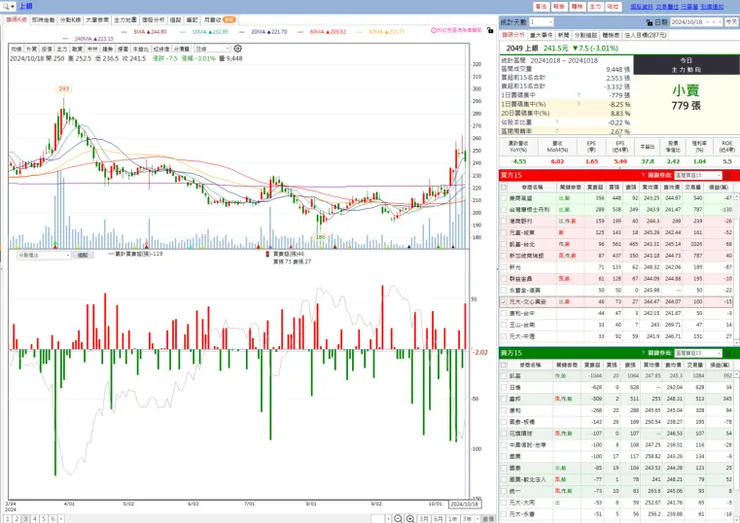Tick checkbox for 美商高盛 row

click(504, 198)
